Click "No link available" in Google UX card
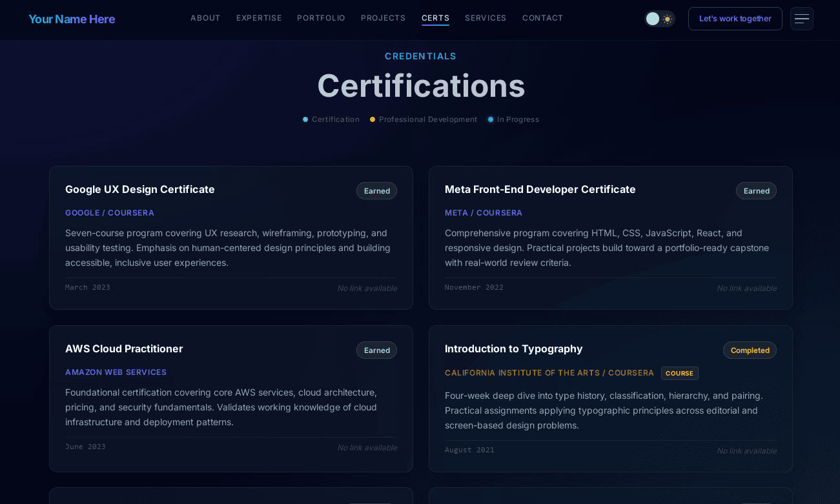Screen dimensions: 840x504 click(x=367, y=288)
